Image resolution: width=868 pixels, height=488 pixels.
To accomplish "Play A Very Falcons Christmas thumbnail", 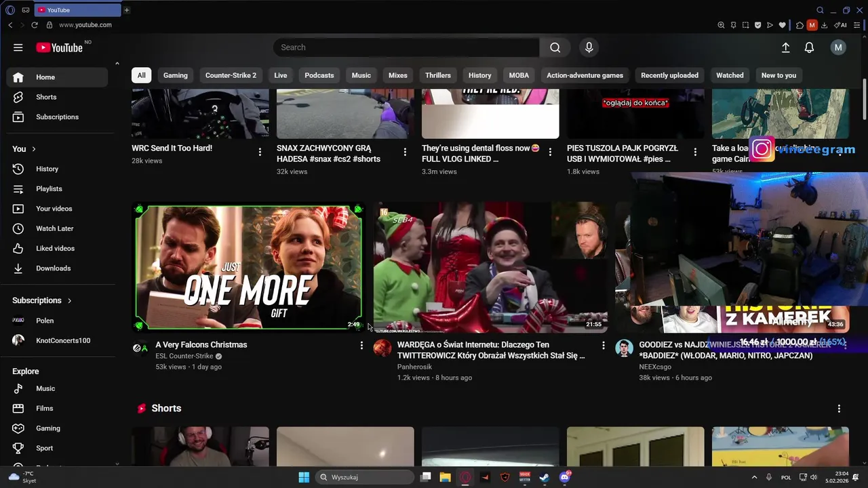I will click(249, 267).
